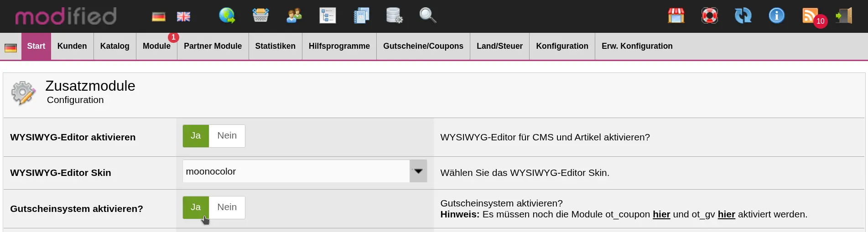The width and height of the screenshot is (868, 232).
Task: Switch language with the UK flag icon
Action: pos(183,17)
